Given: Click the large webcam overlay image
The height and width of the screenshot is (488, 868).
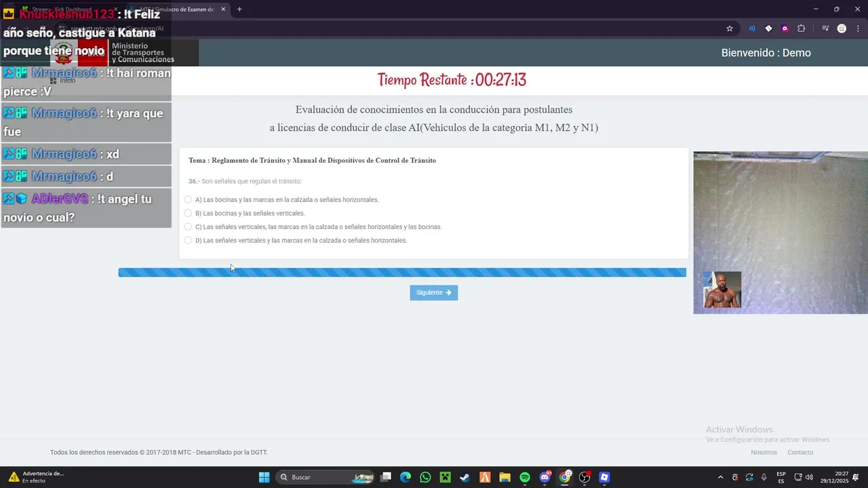Looking at the screenshot, I should (x=781, y=232).
